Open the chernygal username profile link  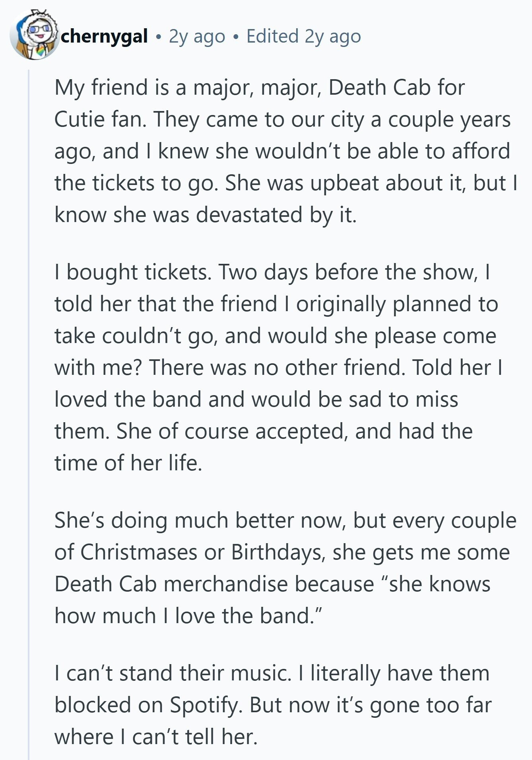105,37
